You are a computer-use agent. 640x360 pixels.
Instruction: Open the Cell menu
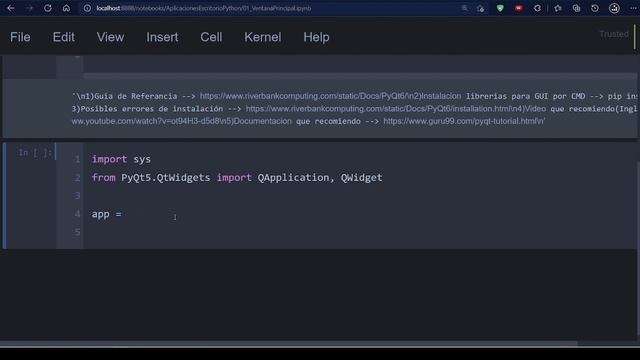point(211,37)
